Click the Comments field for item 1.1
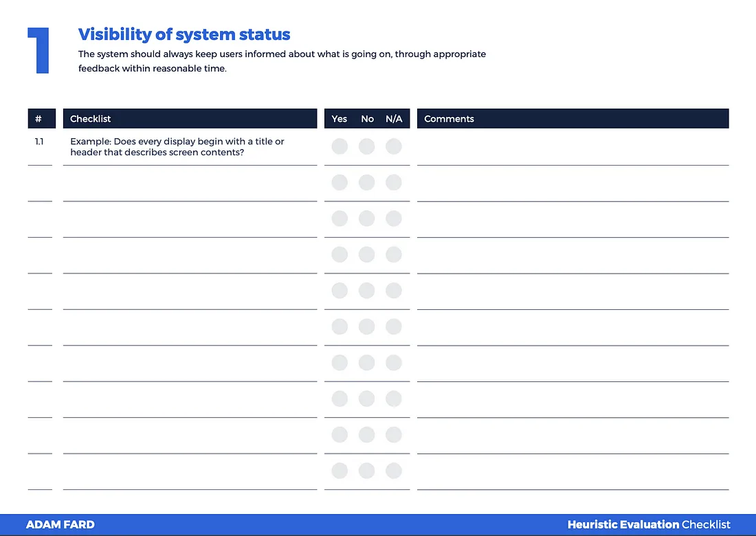The height and width of the screenshot is (536, 756). tap(572, 147)
